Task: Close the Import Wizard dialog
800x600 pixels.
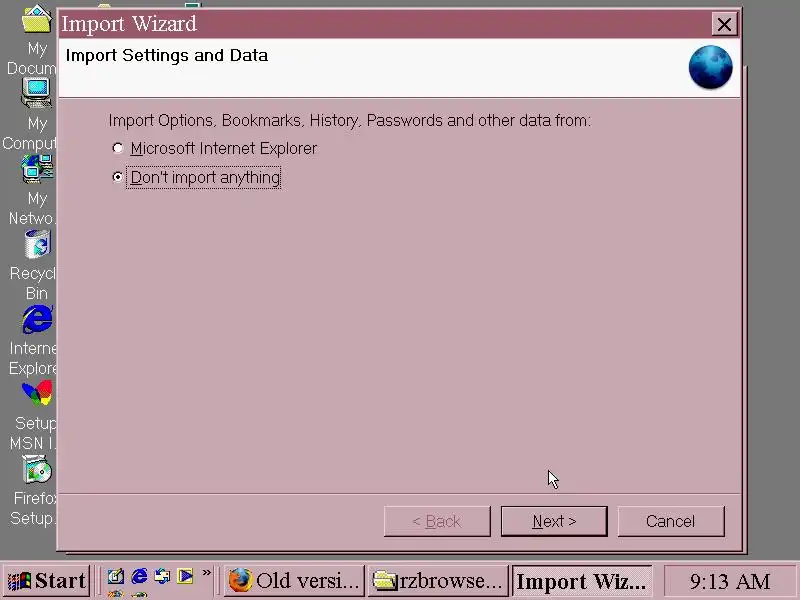Action: (724, 24)
